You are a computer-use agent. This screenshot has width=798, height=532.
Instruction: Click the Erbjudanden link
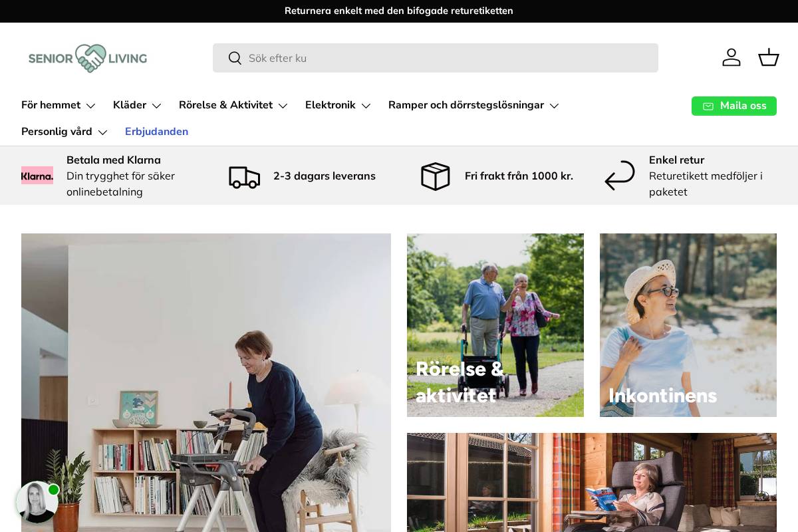coord(156,132)
